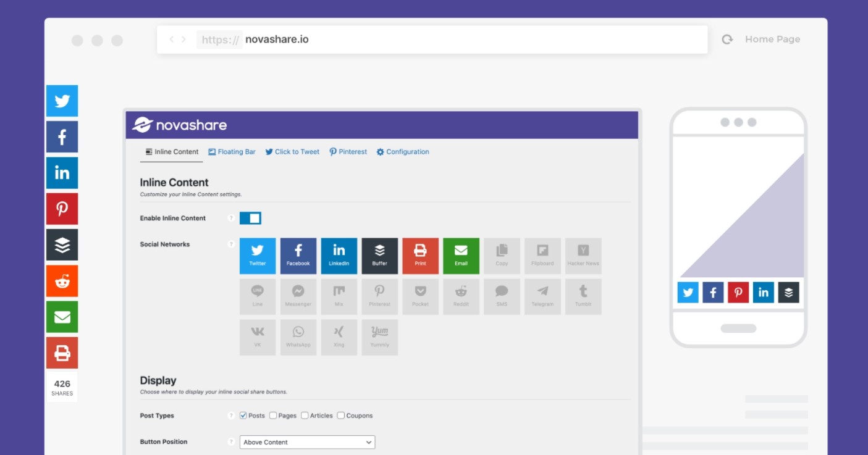The height and width of the screenshot is (455, 868).
Task: Enable the Messenger network tile
Action: [298, 296]
